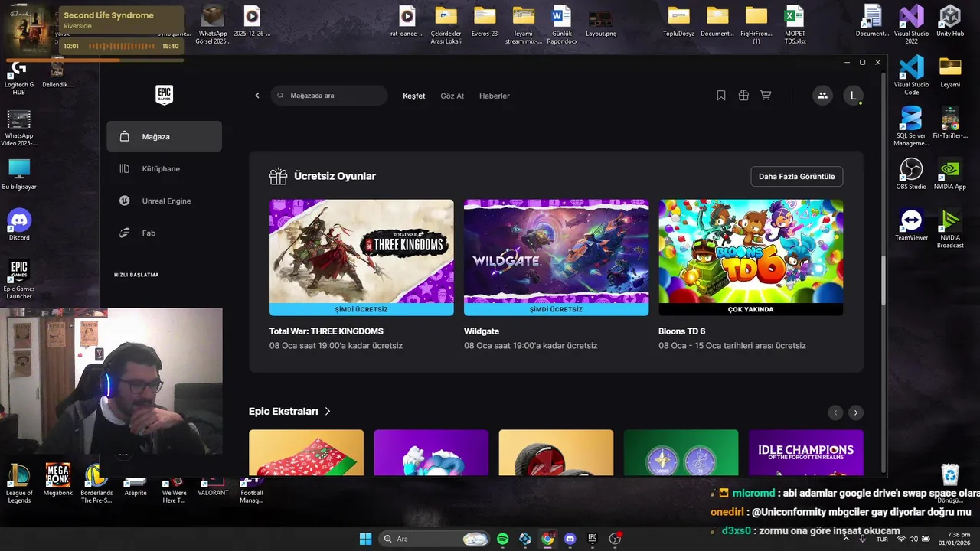
Task: Open the Everos-23 desktop folder
Action: (x=485, y=21)
